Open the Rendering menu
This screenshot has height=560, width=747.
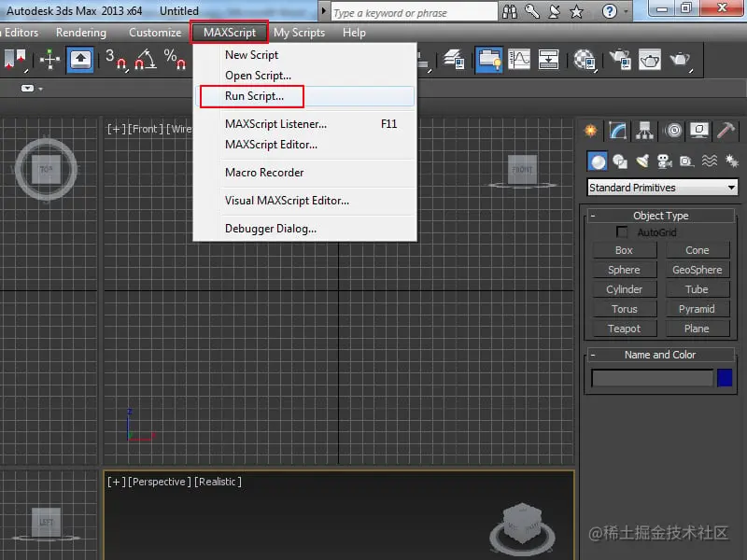[x=81, y=33]
